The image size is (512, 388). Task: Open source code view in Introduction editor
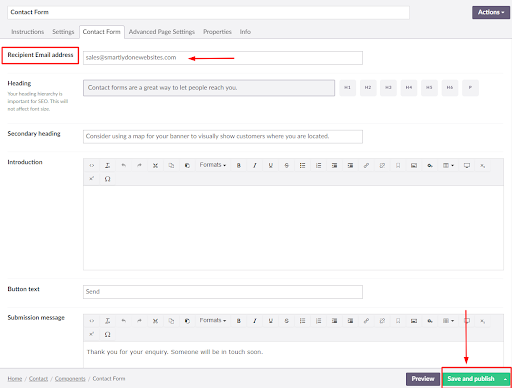92,165
